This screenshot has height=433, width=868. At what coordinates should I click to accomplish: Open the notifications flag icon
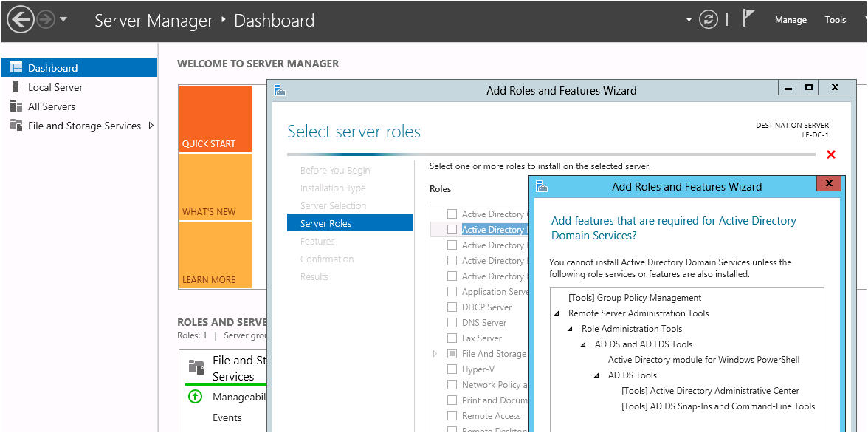(748, 18)
